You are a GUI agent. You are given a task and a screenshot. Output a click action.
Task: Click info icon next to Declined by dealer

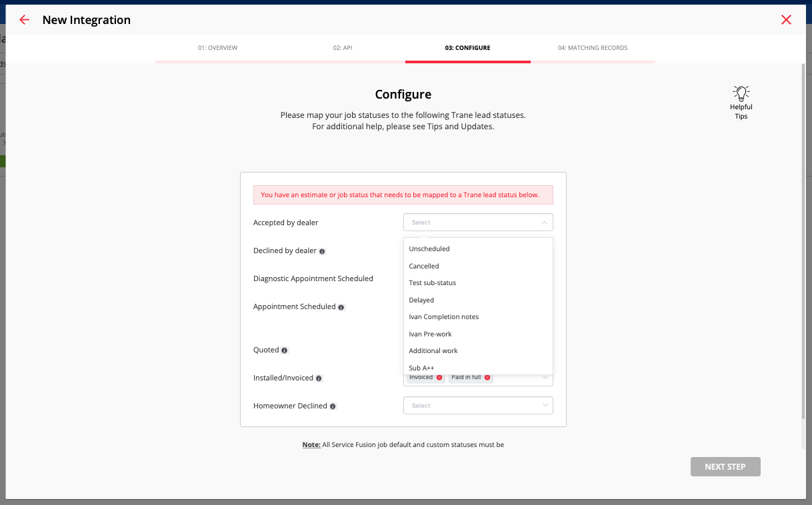[322, 251]
